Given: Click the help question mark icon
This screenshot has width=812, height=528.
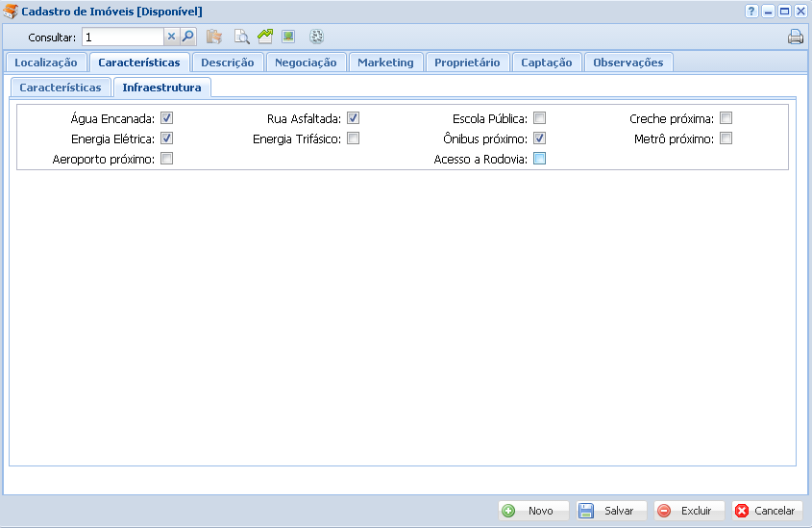Looking at the screenshot, I should click(751, 11).
